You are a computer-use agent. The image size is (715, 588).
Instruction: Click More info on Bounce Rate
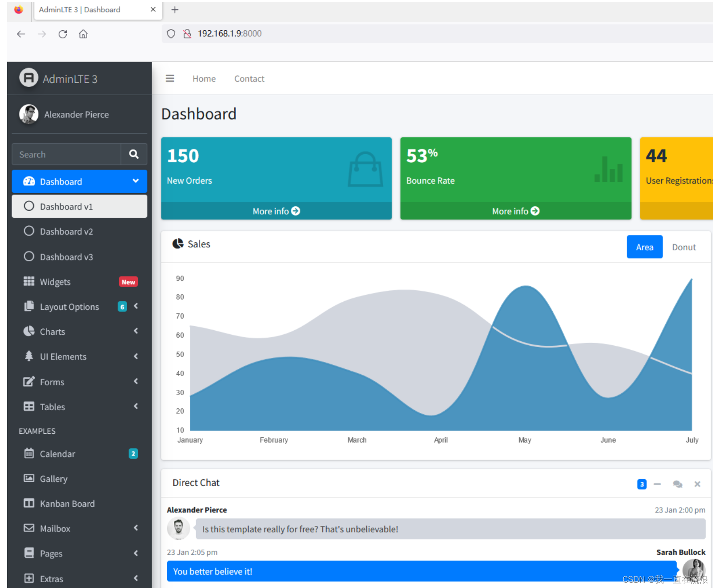[515, 211]
